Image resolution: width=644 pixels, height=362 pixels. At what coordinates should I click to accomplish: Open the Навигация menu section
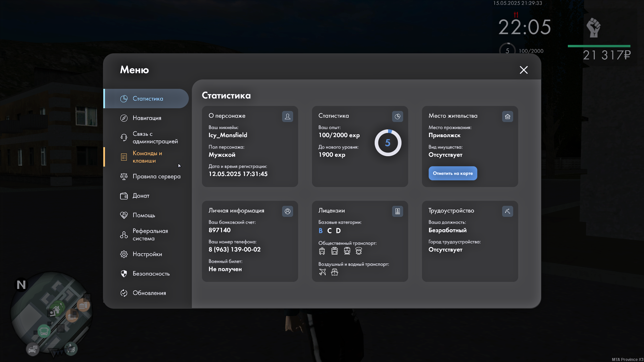click(x=146, y=118)
